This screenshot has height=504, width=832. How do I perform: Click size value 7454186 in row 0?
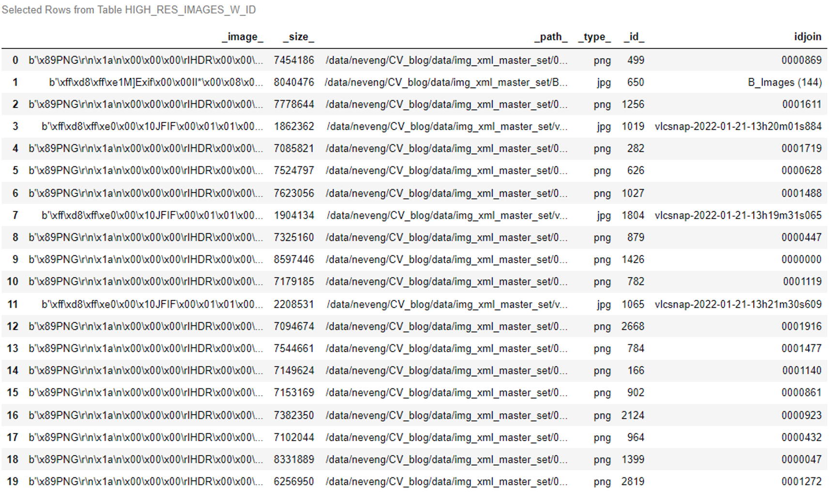(x=294, y=60)
